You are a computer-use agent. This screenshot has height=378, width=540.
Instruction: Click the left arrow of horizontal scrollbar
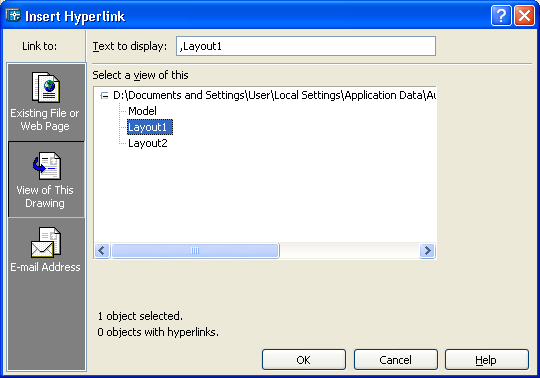pyautogui.click(x=102, y=250)
